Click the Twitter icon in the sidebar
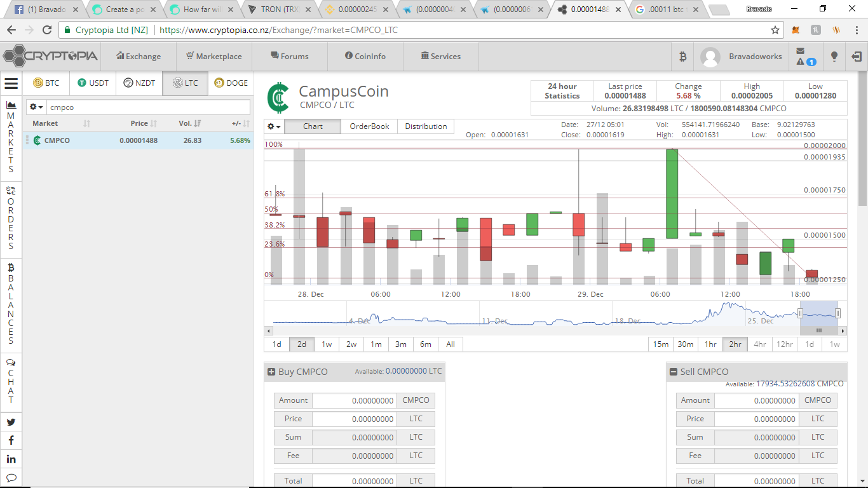 click(x=11, y=422)
